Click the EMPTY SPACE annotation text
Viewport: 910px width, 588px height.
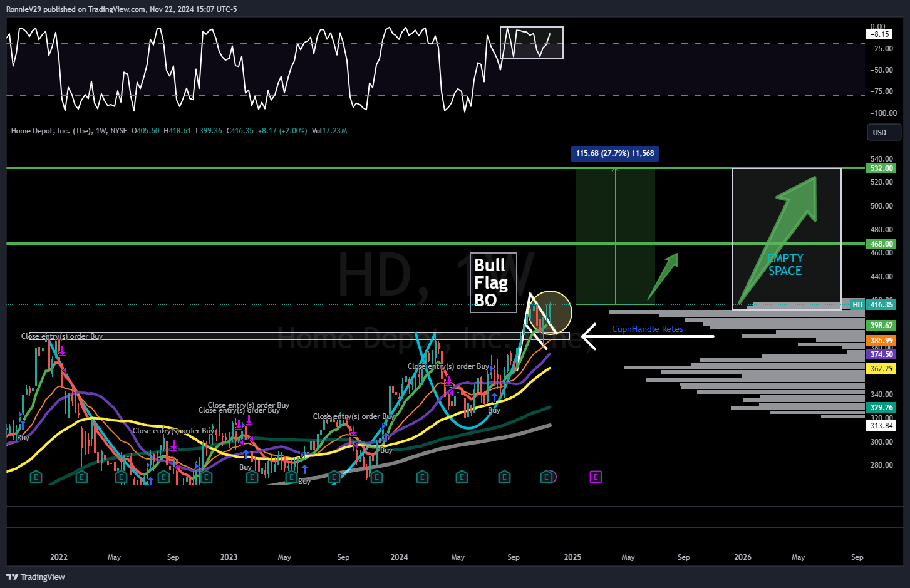785,265
